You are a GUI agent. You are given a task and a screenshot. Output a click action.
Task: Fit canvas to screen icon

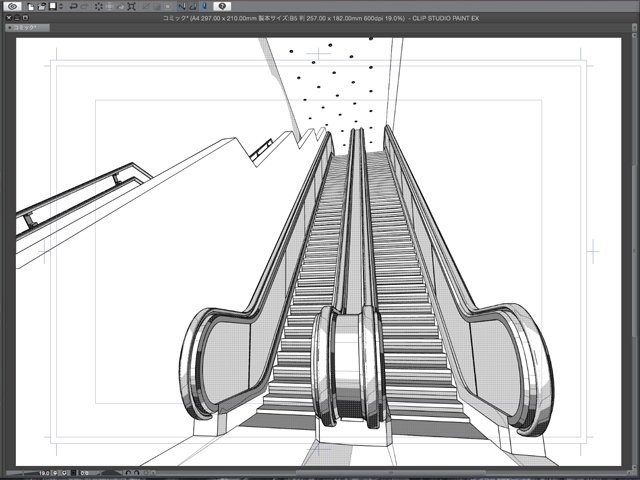[x=73, y=473]
